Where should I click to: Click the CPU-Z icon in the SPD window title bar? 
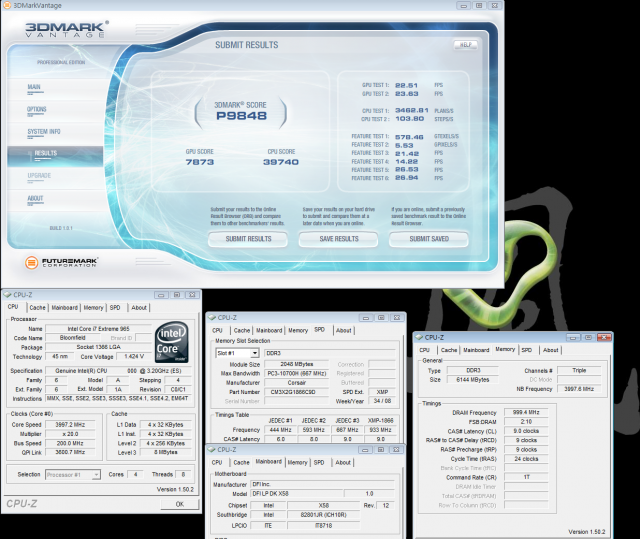click(x=211, y=317)
